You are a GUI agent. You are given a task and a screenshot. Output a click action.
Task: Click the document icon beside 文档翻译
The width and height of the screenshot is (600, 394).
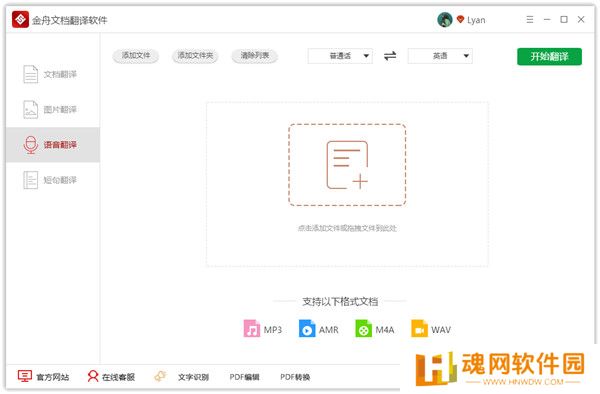[31, 74]
